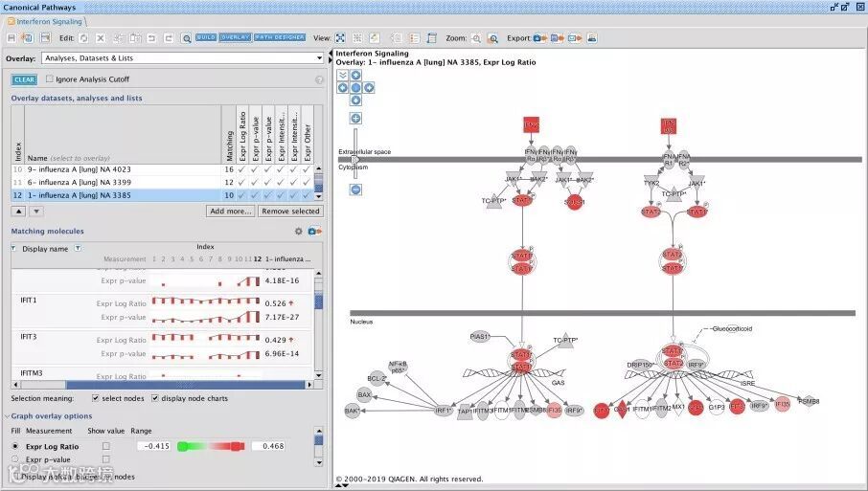Open Matching molecules gear settings
868x491 pixels.
[x=298, y=231]
